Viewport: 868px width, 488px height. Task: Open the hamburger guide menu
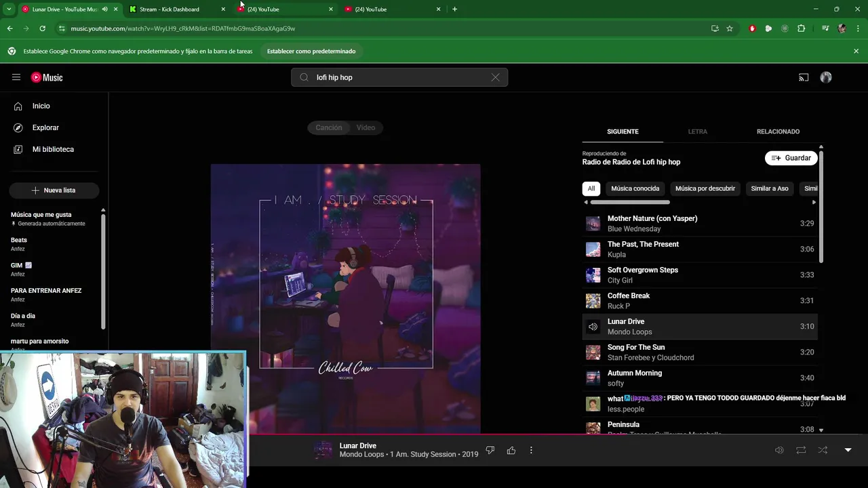click(16, 77)
